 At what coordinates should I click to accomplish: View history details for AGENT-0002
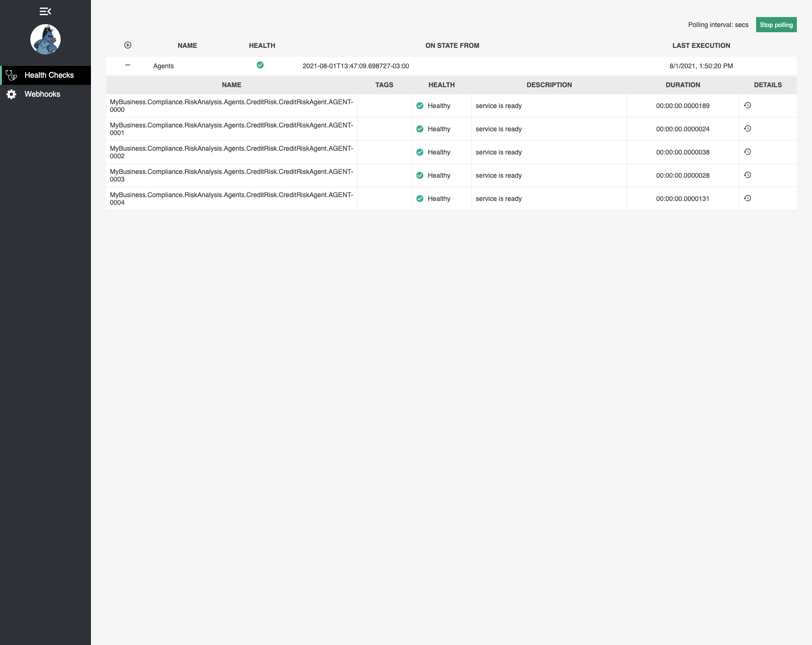click(748, 152)
